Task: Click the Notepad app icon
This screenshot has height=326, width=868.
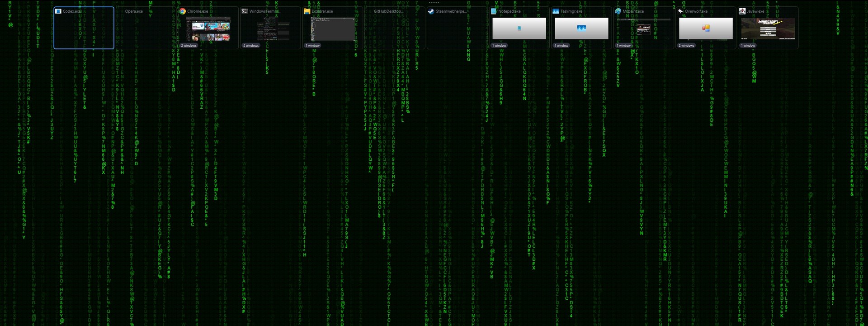Action: tap(494, 11)
